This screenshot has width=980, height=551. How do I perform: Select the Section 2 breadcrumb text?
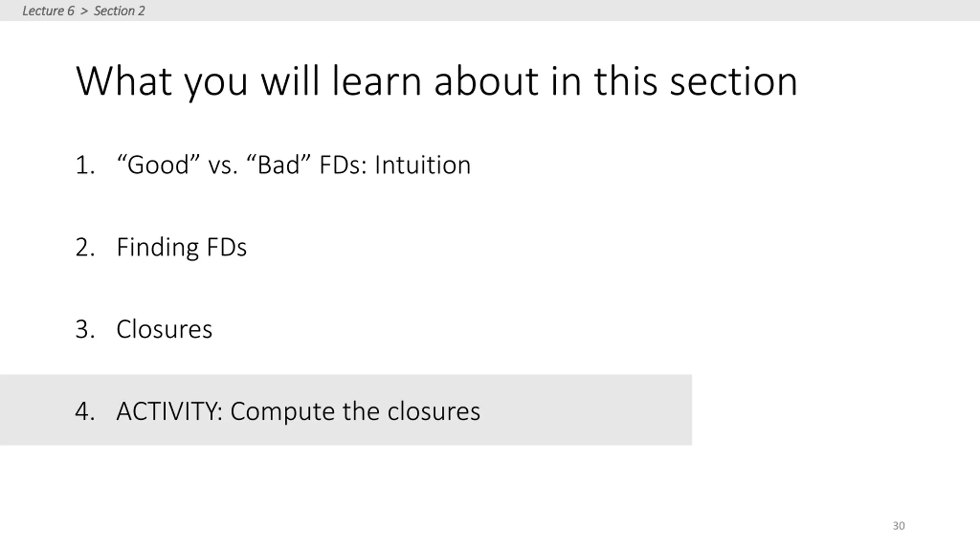pos(119,11)
